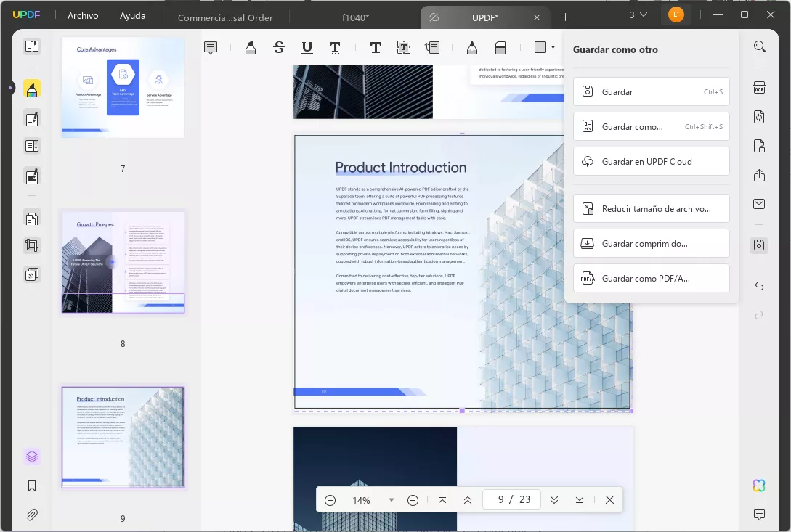Screen dimensions: 791x532
Task: Go to the next page arrow
Action: tap(554, 500)
